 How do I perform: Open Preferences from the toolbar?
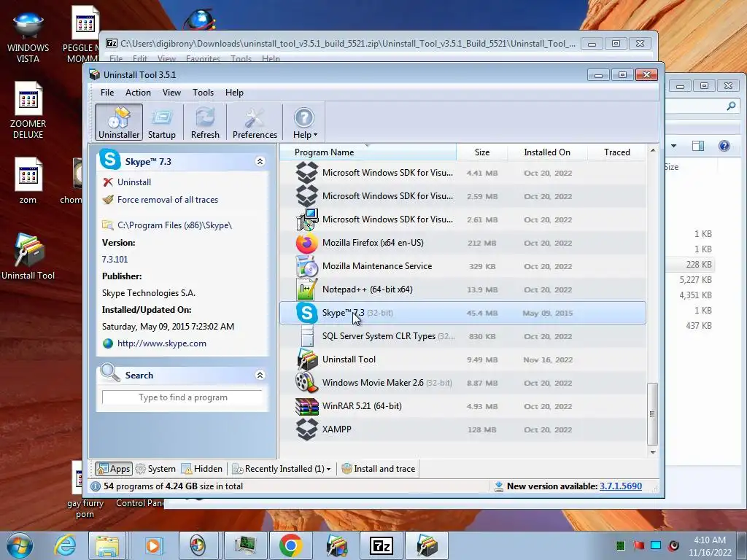click(255, 122)
